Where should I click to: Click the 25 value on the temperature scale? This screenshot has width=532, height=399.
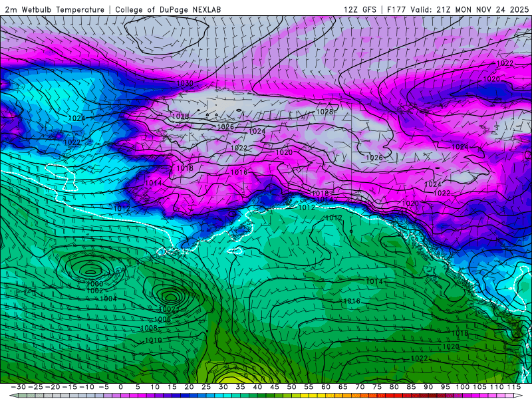coord(206,387)
